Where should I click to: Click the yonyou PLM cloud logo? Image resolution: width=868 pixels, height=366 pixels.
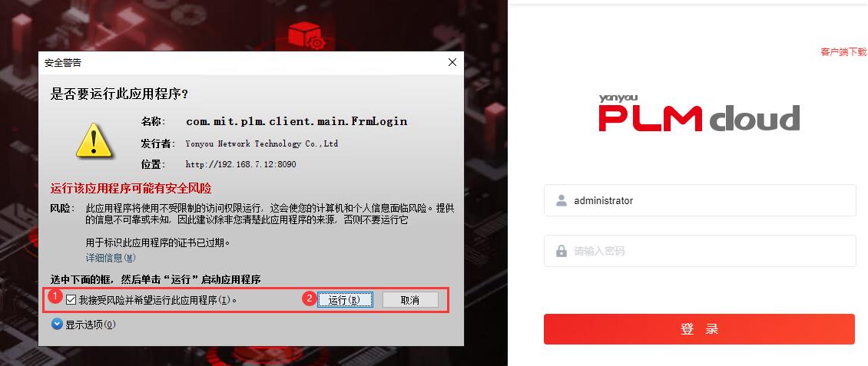(x=699, y=113)
